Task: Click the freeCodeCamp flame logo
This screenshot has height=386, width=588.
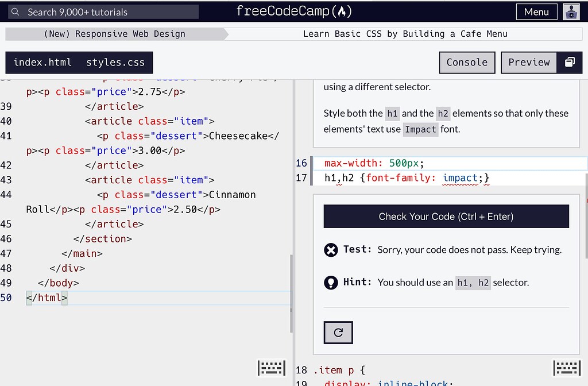Action: [x=342, y=11]
